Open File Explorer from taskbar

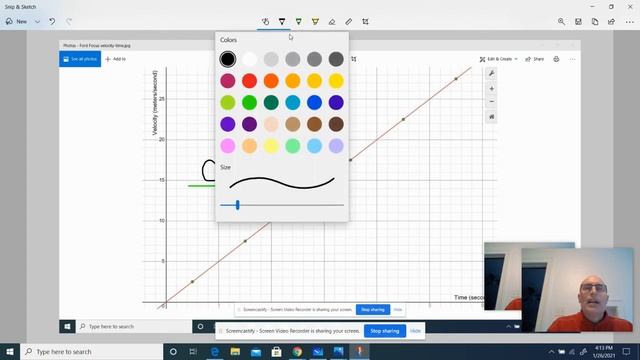pos(235,351)
